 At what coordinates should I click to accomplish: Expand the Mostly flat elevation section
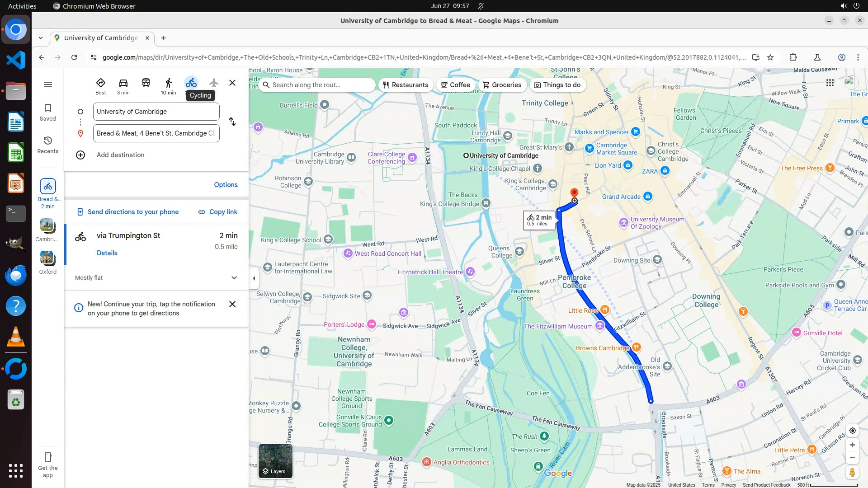234,278
